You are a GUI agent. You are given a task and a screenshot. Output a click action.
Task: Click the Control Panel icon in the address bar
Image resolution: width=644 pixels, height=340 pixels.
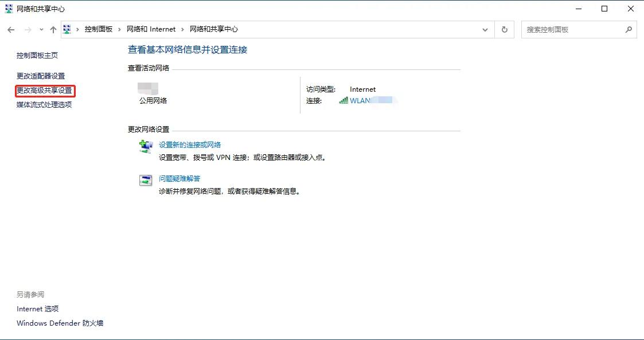pos(67,29)
